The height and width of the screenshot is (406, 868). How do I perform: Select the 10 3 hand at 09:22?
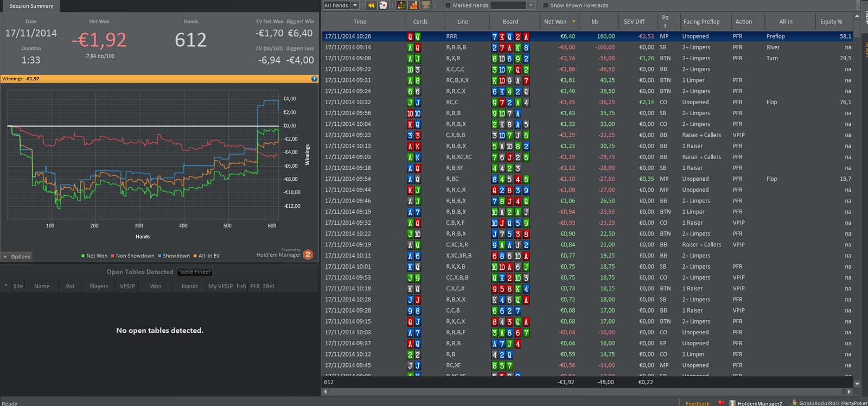click(x=588, y=69)
